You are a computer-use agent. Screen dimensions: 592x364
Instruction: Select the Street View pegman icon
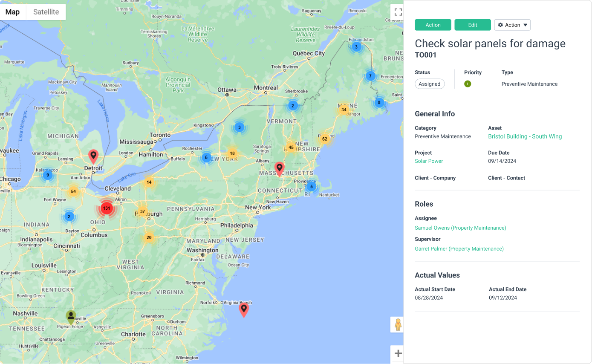(398, 325)
